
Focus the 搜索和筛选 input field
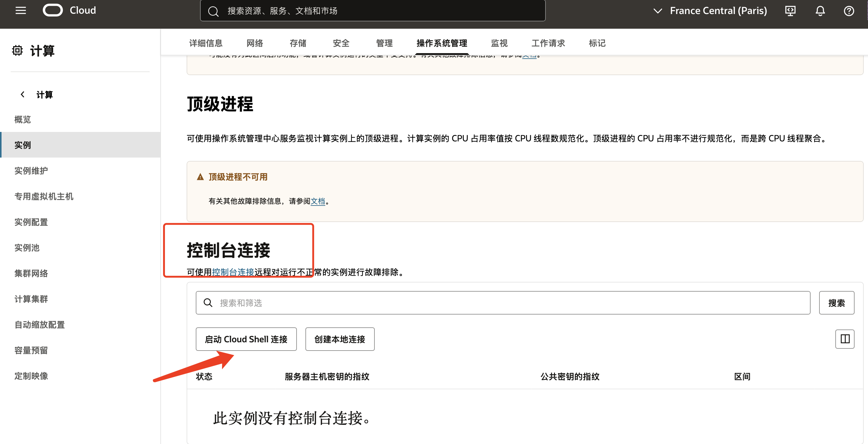coord(503,303)
